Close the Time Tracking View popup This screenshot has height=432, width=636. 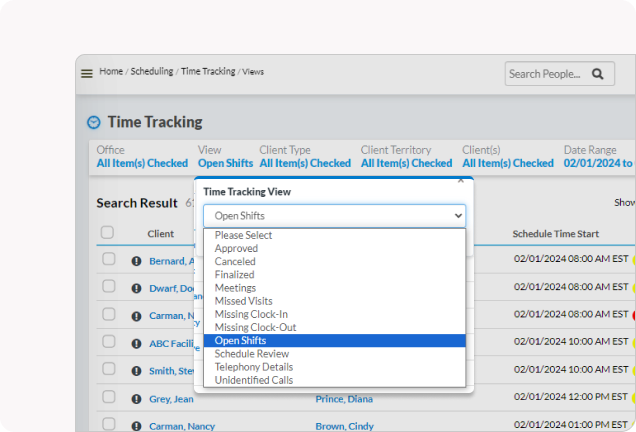tap(460, 180)
